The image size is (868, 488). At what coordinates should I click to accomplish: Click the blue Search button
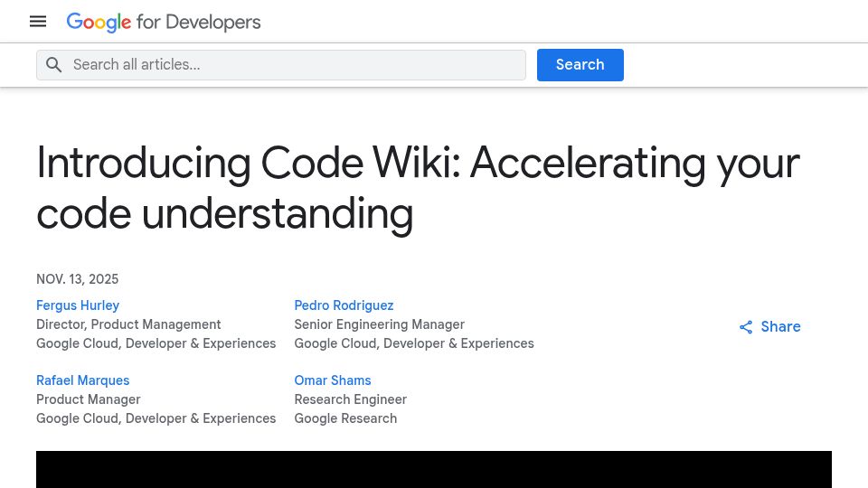click(x=580, y=65)
